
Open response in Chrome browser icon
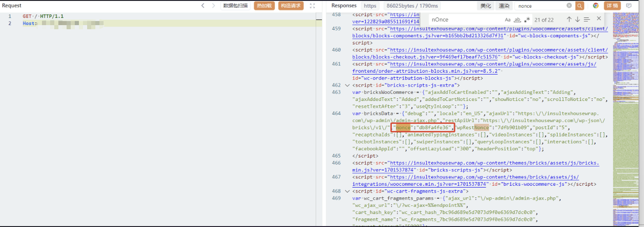click(596, 6)
